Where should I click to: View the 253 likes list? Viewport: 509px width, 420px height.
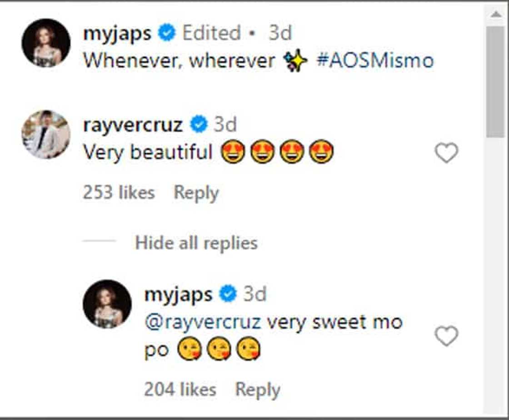click(119, 193)
